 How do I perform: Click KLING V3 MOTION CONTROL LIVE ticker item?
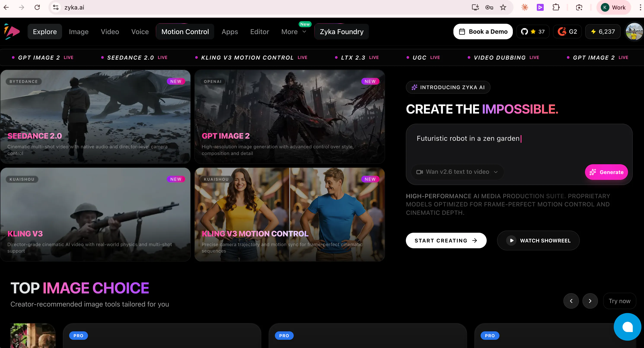point(251,57)
